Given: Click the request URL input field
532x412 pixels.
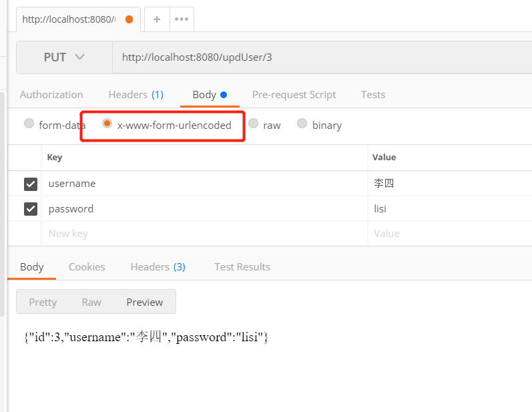Looking at the screenshot, I should [x=320, y=57].
